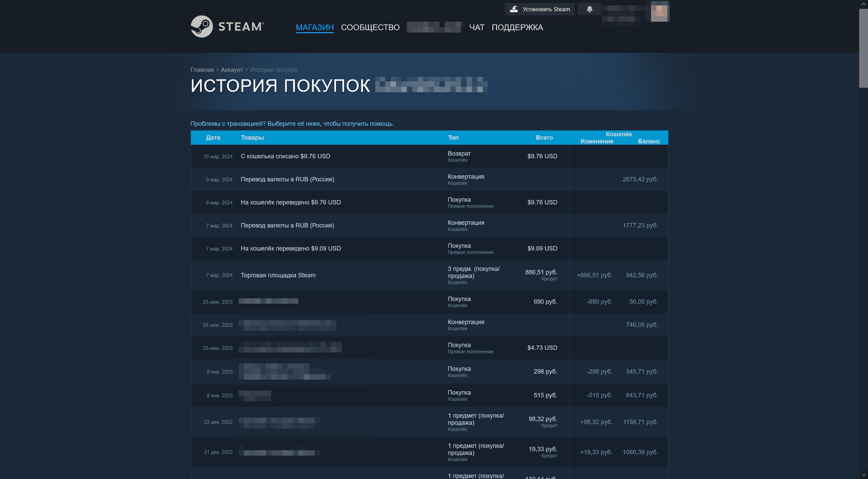Open the СООБЩЕСТВО menu
Viewport: 868px width, 479px height.
[370, 27]
